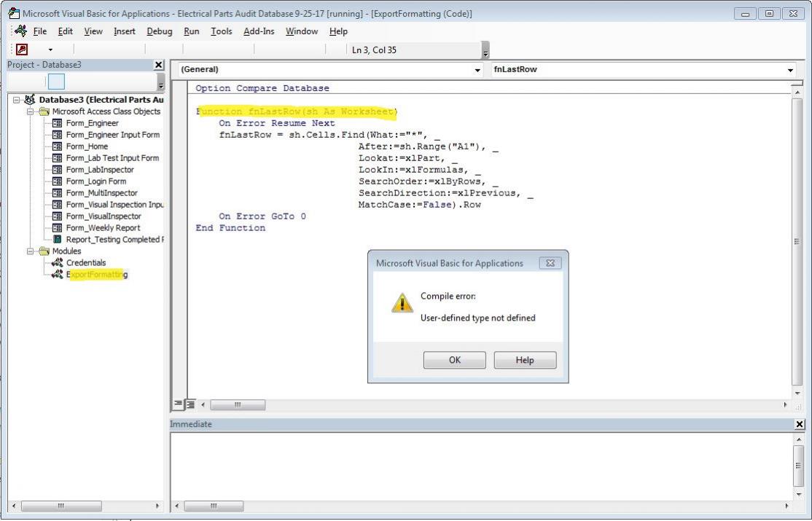812x521 pixels.
Task: Open the Debug menu
Action: pos(160,31)
